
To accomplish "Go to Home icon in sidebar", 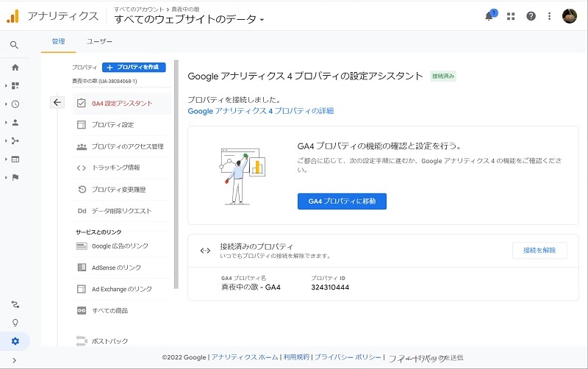I will click(x=15, y=68).
